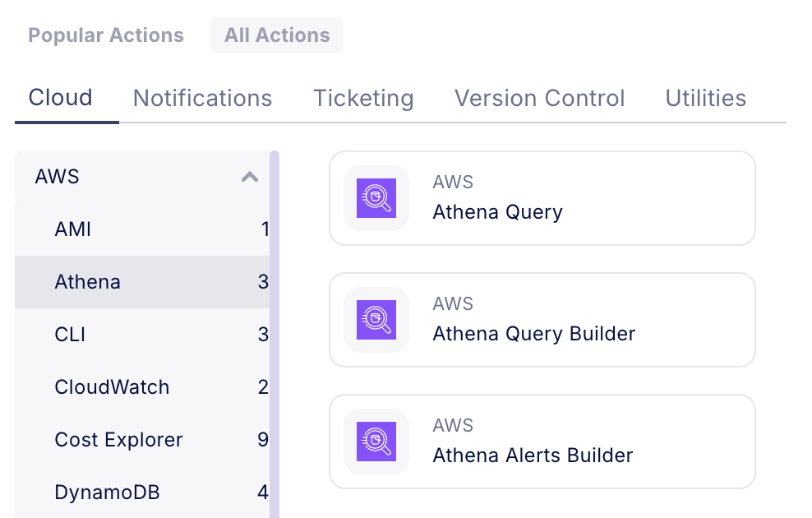This screenshot has width=812, height=518.
Task: Click the Athena Query Builder icon
Action: [376, 320]
